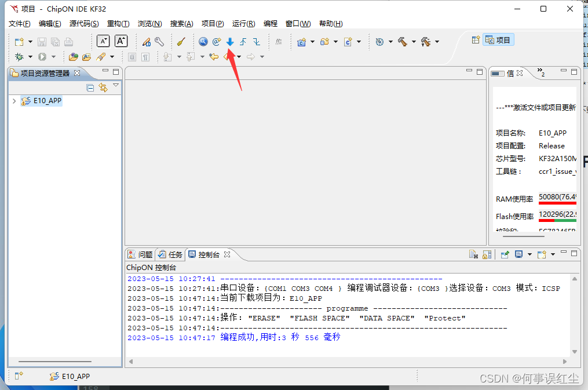Click collapse all in project explorer
This screenshot has width=588, height=390.
90,88
